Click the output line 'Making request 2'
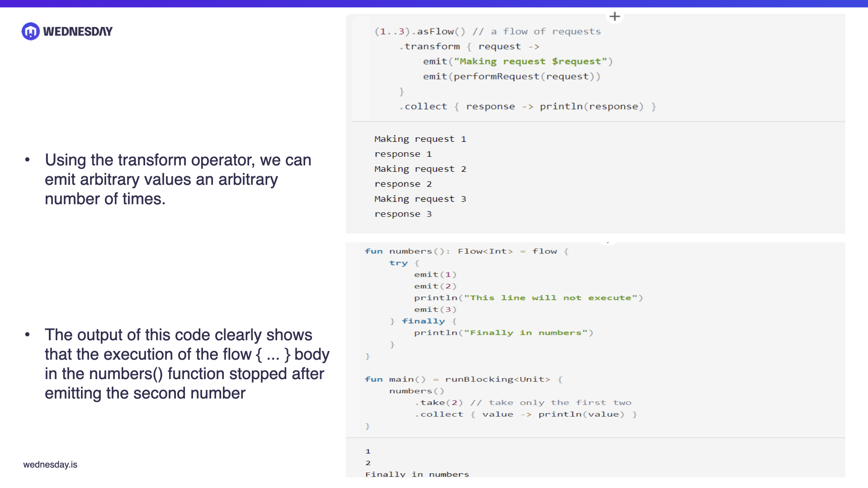Image resolution: width=868 pixels, height=488 pixels. (x=420, y=169)
